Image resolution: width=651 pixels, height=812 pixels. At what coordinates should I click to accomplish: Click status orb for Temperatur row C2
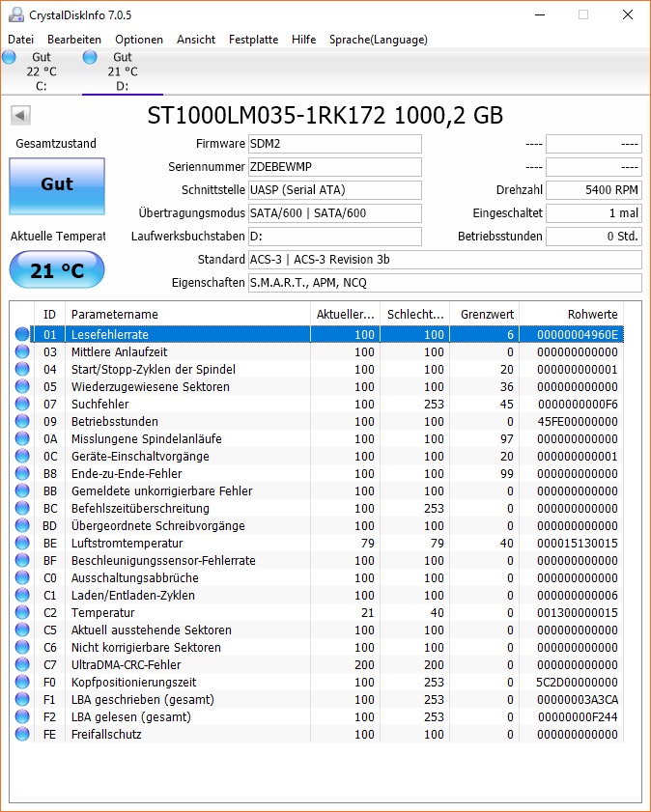coord(22,612)
